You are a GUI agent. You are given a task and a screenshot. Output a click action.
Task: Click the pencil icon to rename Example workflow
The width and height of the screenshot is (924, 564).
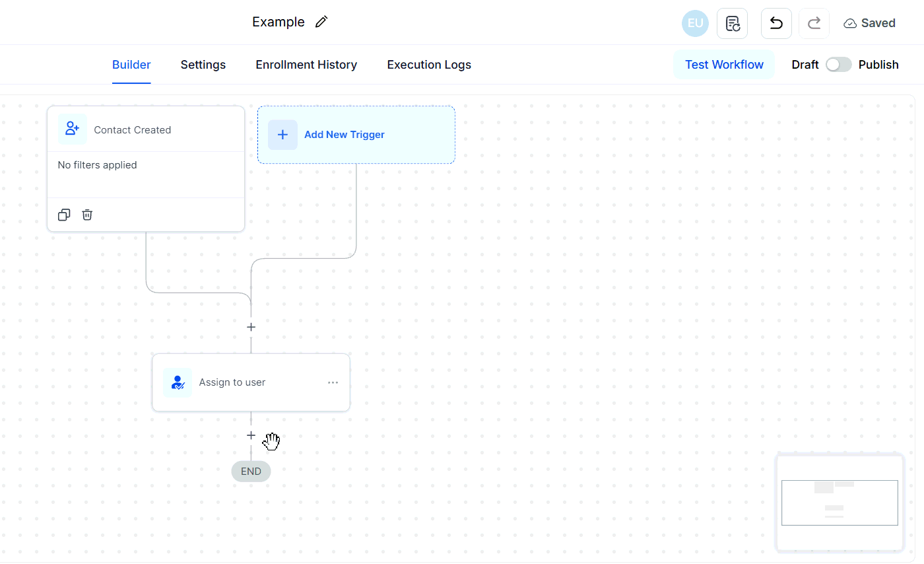(321, 21)
